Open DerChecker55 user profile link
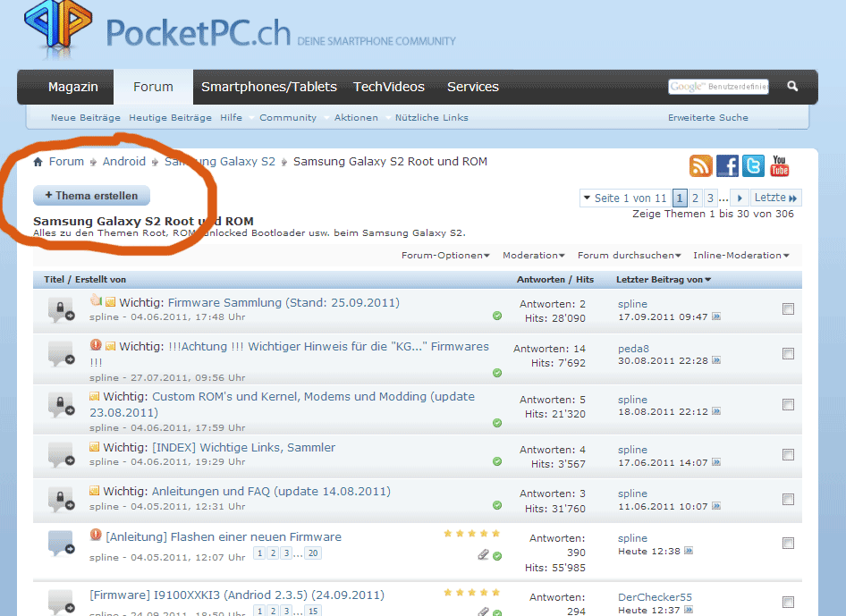846x616 pixels. [655, 597]
